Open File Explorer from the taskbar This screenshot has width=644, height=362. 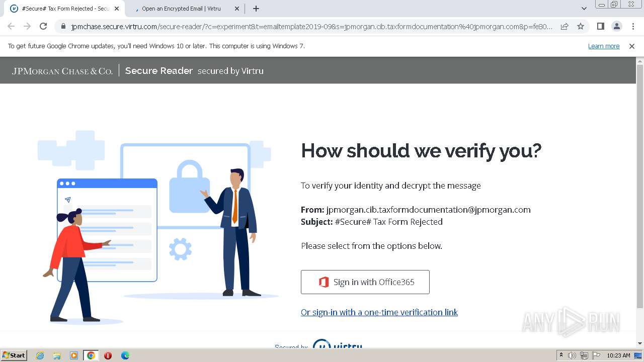(x=57, y=355)
